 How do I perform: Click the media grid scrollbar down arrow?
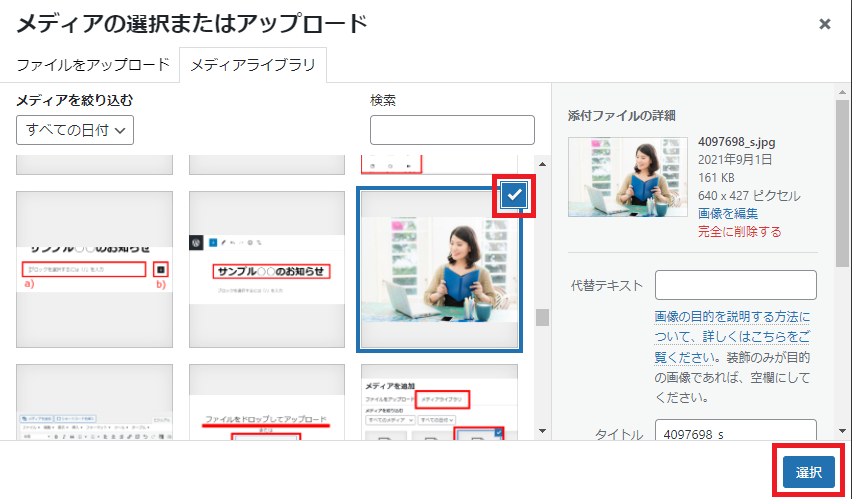[543, 432]
